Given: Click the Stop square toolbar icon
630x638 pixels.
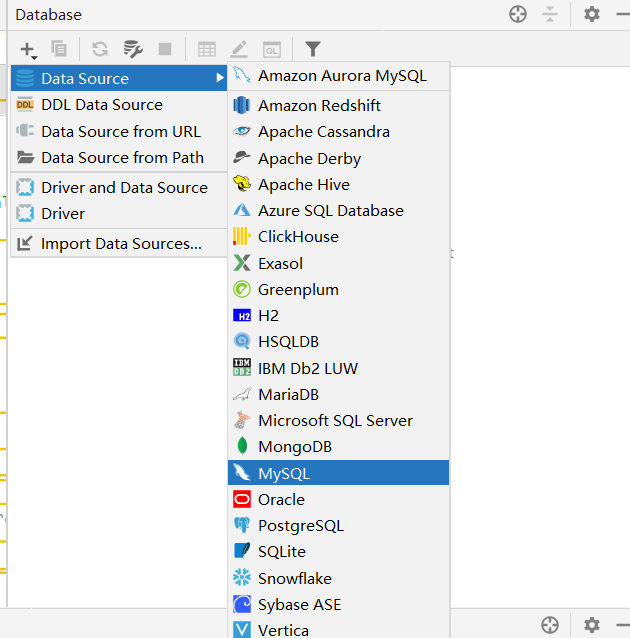Looking at the screenshot, I should tap(165, 49).
